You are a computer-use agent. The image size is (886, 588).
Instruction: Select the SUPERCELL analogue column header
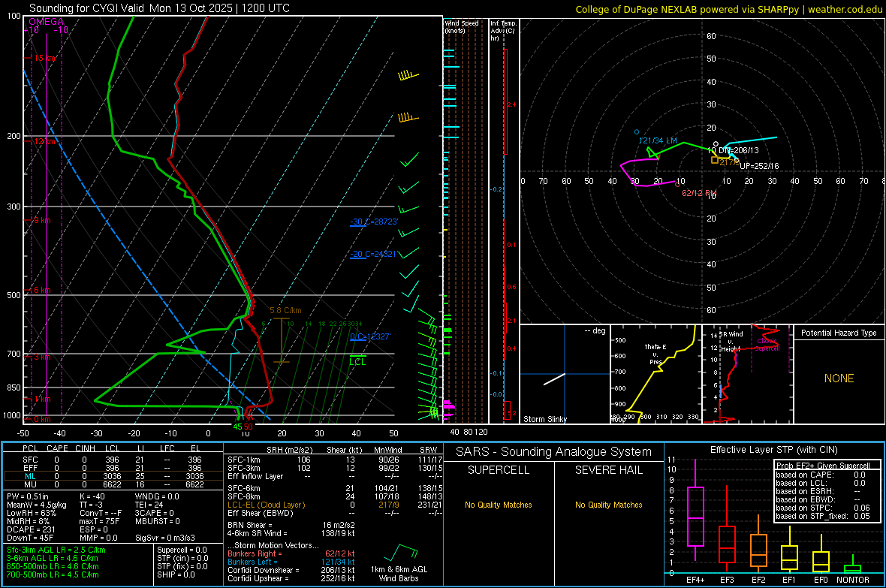[x=498, y=470]
